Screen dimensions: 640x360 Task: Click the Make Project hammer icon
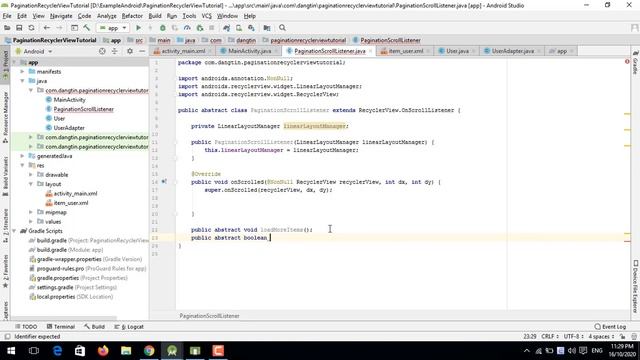(87, 28)
